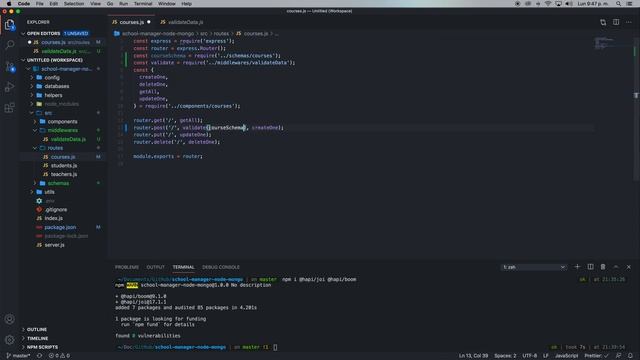
Task: Open the Apple menu
Action: (9, 4)
